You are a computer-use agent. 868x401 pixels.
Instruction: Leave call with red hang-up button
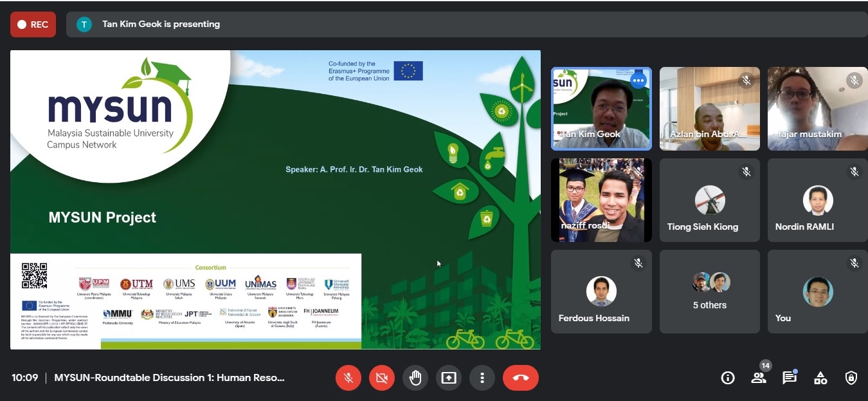point(521,378)
